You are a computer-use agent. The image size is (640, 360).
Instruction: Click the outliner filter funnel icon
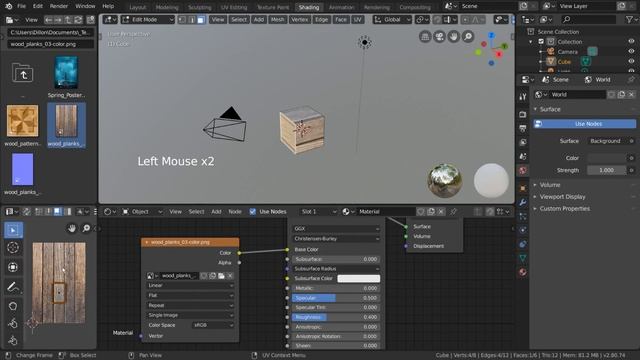[x=630, y=20]
